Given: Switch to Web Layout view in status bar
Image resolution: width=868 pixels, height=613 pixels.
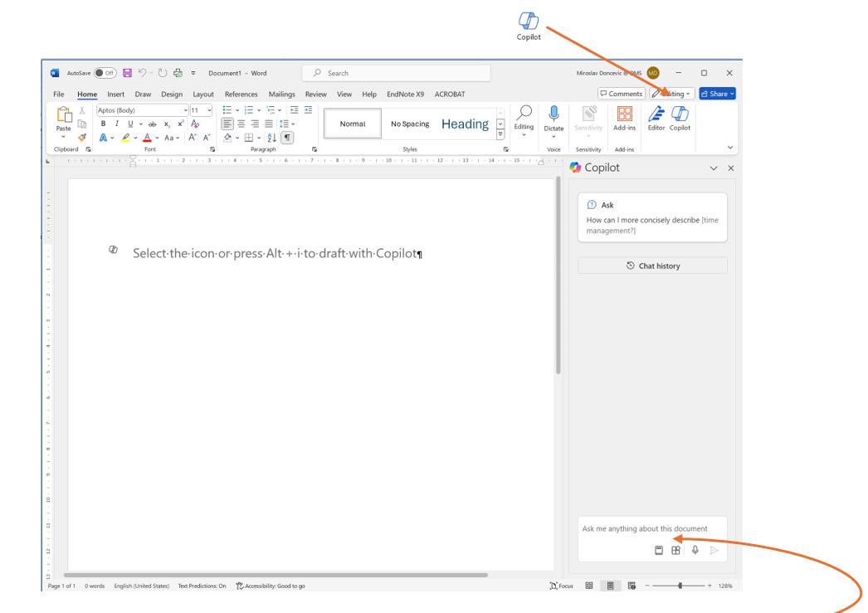Looking at the screenshot, I should point(631,586).
